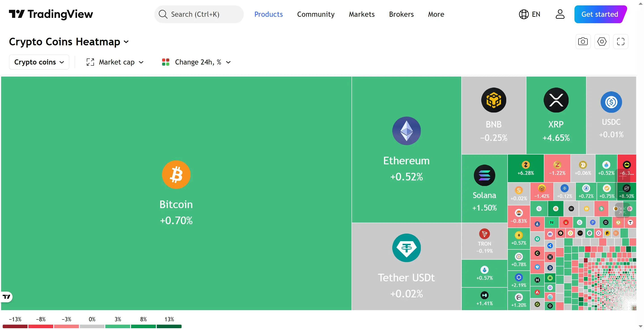Image resolution: width=644 pixels, height=330 pixels.
Task: Click the coin icon in the +0.78% tile
Action: point(519,257)
